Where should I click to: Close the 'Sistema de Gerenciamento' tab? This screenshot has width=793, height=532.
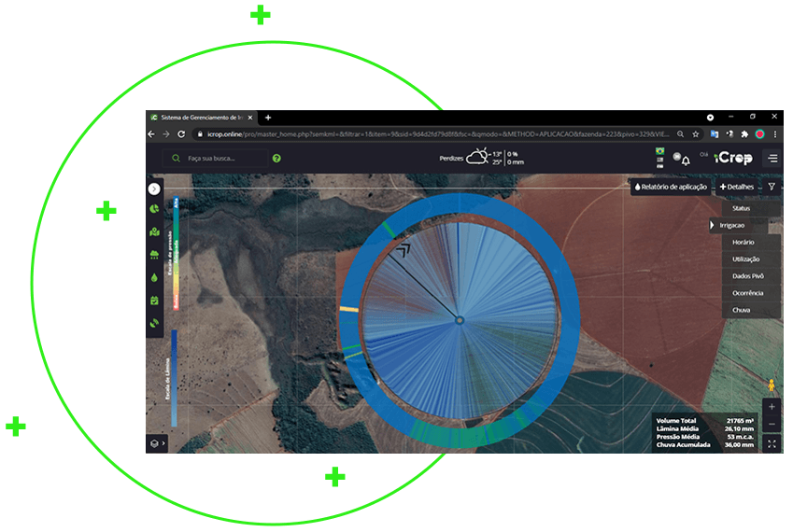coord(249,118)
